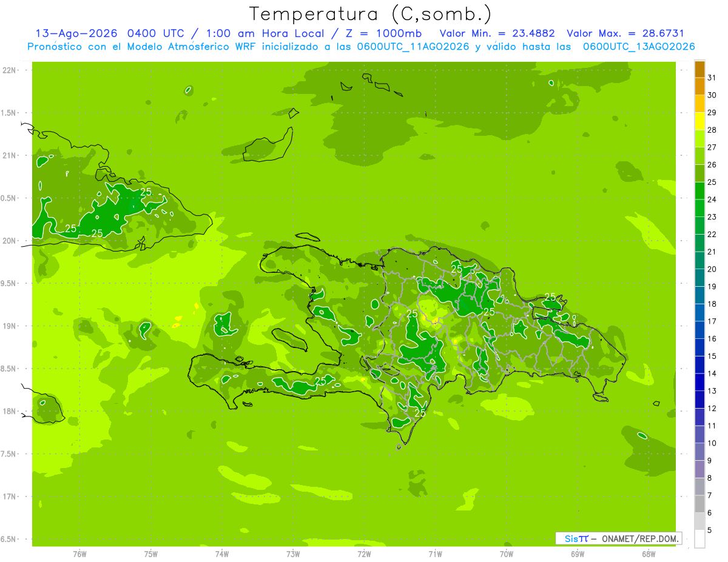Image resolution: width=728 pixels, height=562 pixels.
Task: Click the '7.5N' latitude axis label
Action: pos(9,454)
